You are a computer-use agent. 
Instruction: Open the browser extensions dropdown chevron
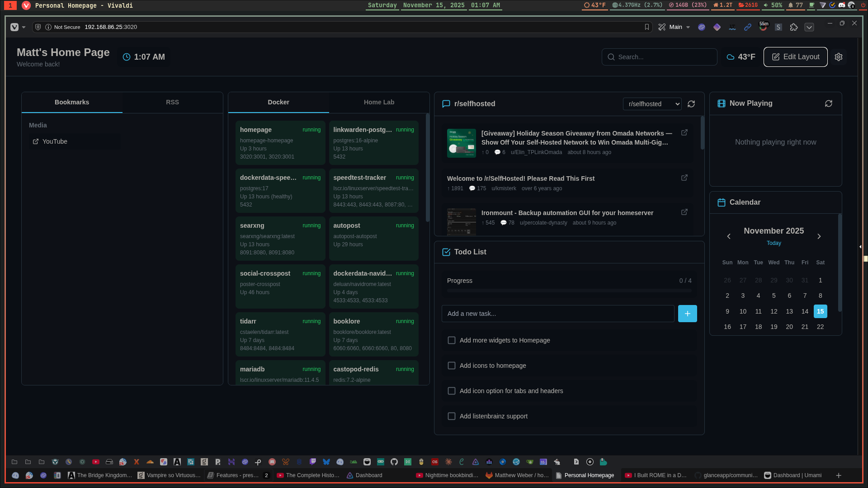pyautogui.click(x=809, y=27)
